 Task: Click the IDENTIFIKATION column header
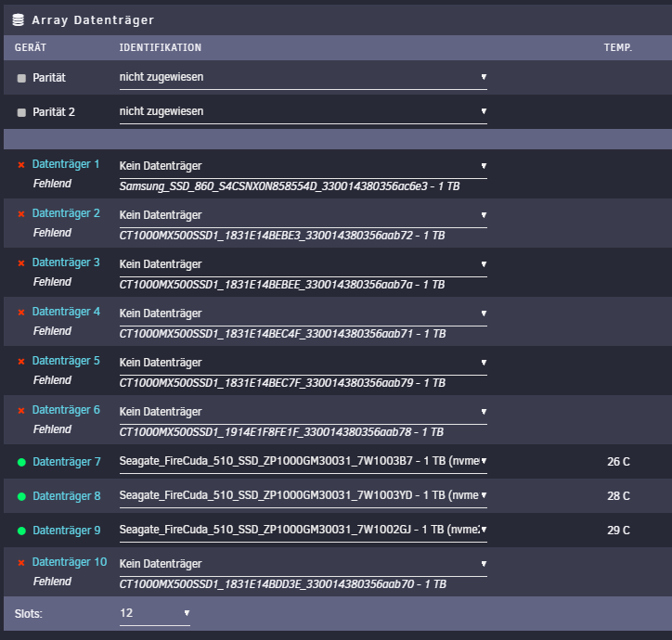pyautogui.click(x=161, y=47)
